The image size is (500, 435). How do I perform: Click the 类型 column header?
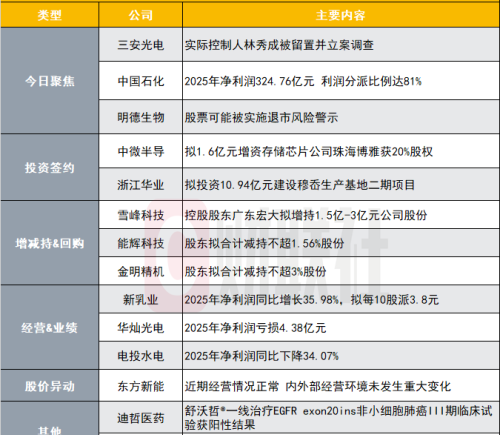coord(49,15)
